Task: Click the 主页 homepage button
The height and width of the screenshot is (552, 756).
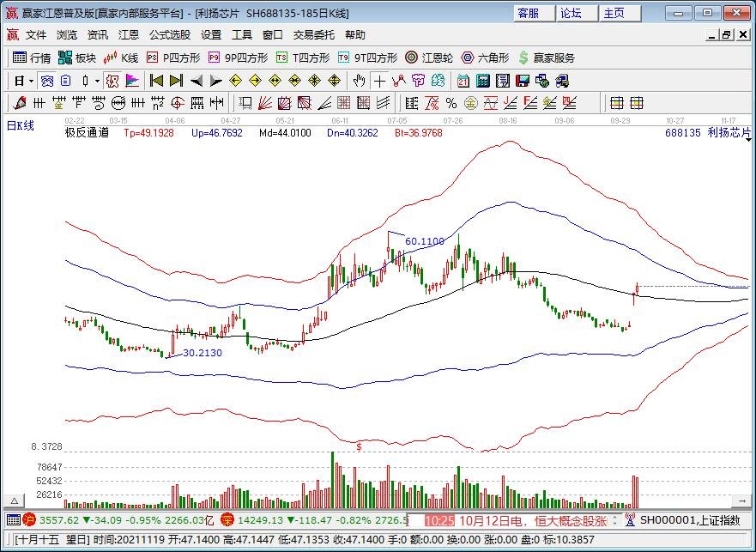Action: point(619,13)
